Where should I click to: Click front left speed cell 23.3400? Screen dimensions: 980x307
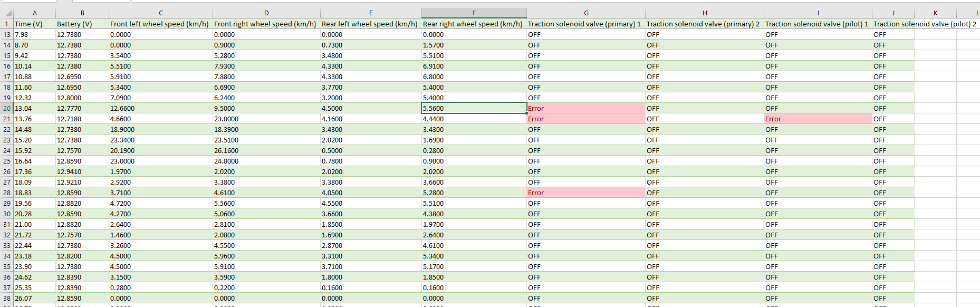(161, 140)
